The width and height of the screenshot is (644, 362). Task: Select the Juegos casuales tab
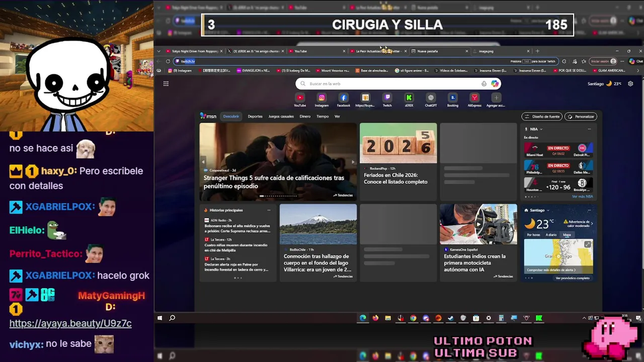click(x=281, y=116)
